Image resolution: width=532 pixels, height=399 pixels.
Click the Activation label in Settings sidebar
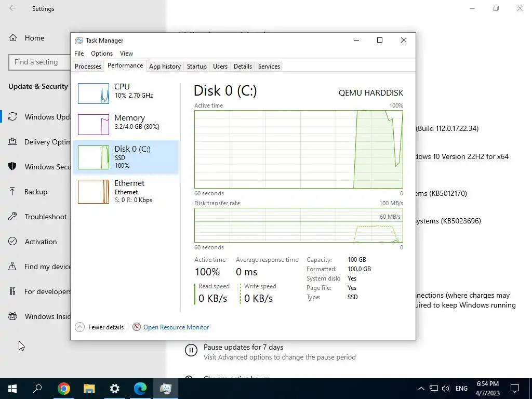[x=41, y=242]
